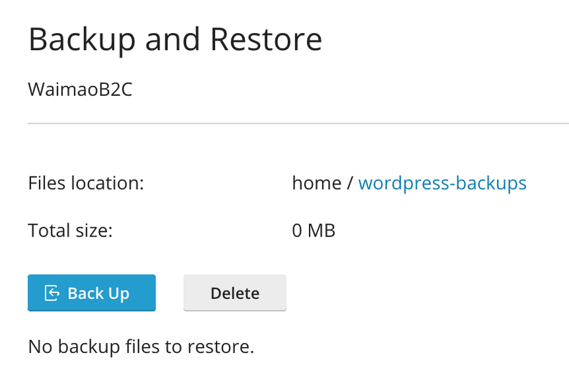Start a backup with the Back Up button

tap(91, 292)
